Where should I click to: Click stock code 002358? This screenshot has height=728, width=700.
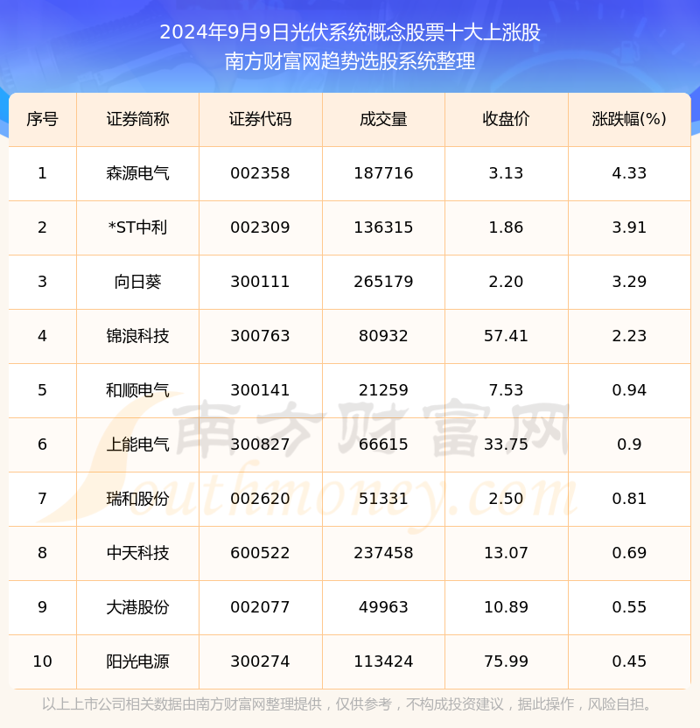coord(260,173)
